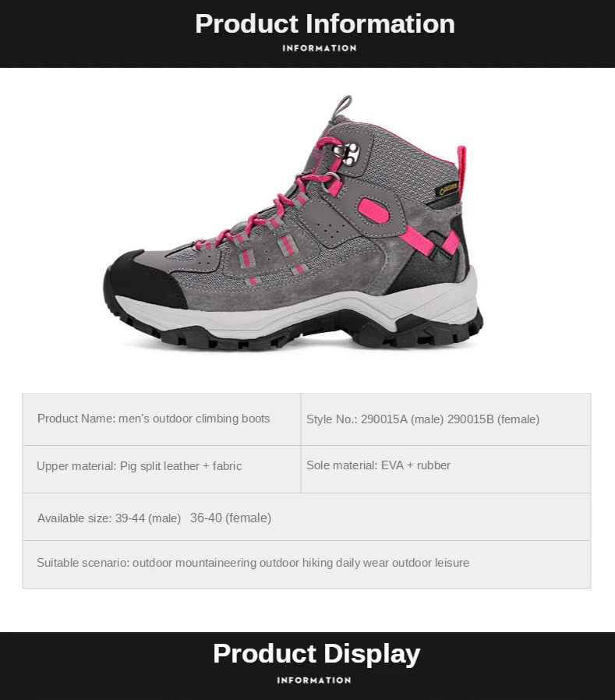This screenshot has width=615, height=700.
Task: Click the Suitable scenario row
Action: click(x=306, y=564)
